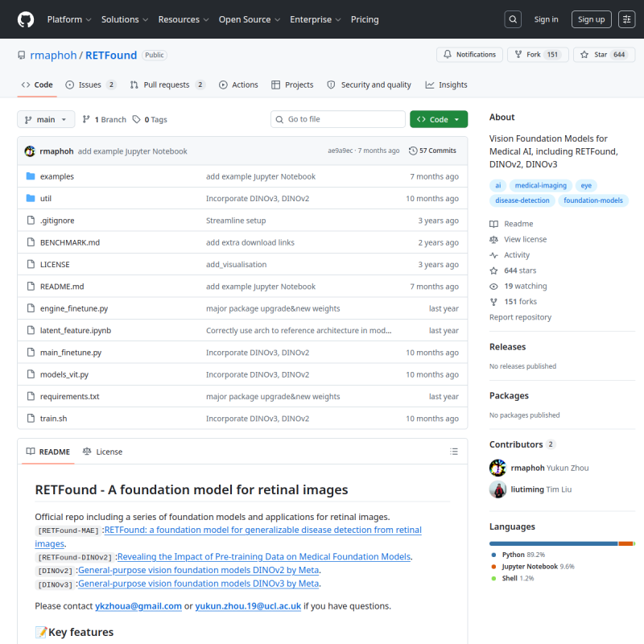This screenshot has width=644, height=644.
Task: Click the commit history clock icon
Action: pos(413,151)
